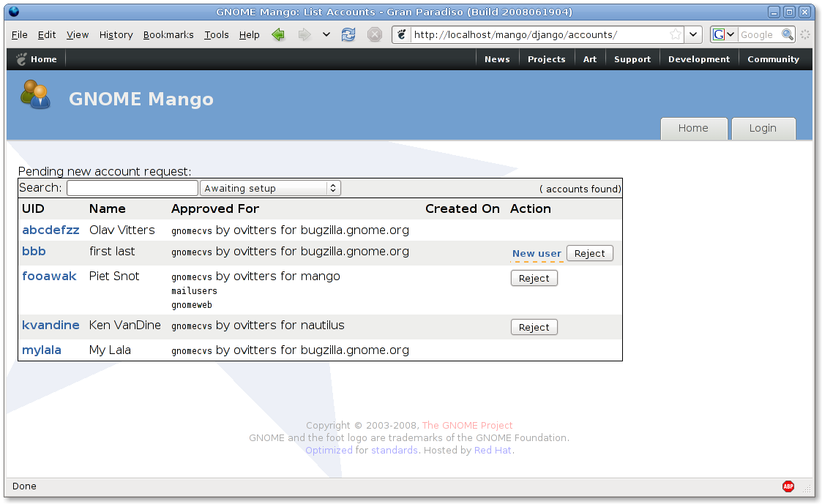This screenshot has width=822, height=504.
Task: Open the mylala account link
Action: (42, 350)
